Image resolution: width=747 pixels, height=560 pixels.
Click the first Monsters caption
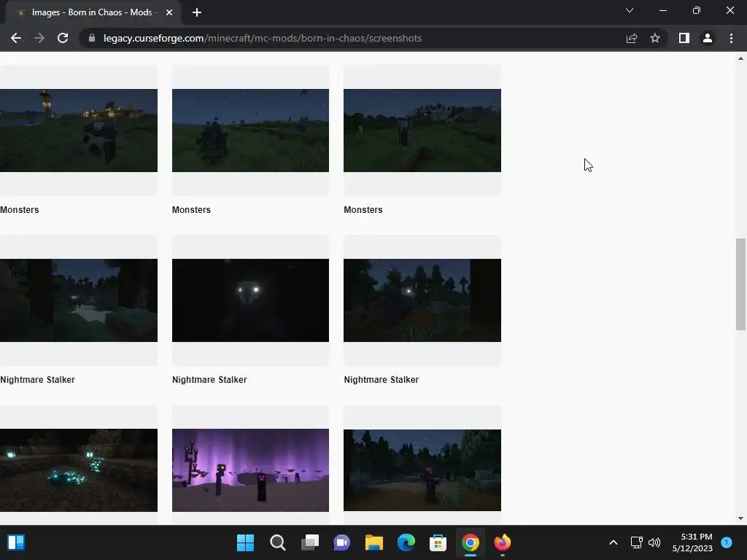(20, 210)
